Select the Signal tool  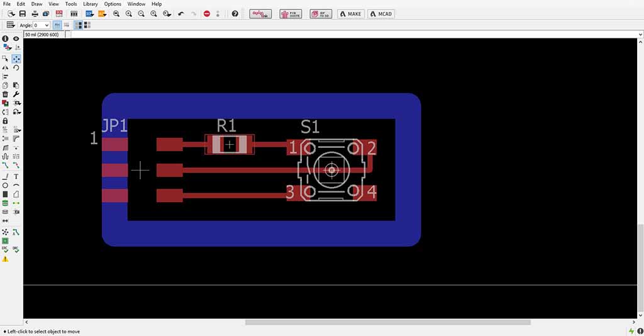(x=16, y=203)
